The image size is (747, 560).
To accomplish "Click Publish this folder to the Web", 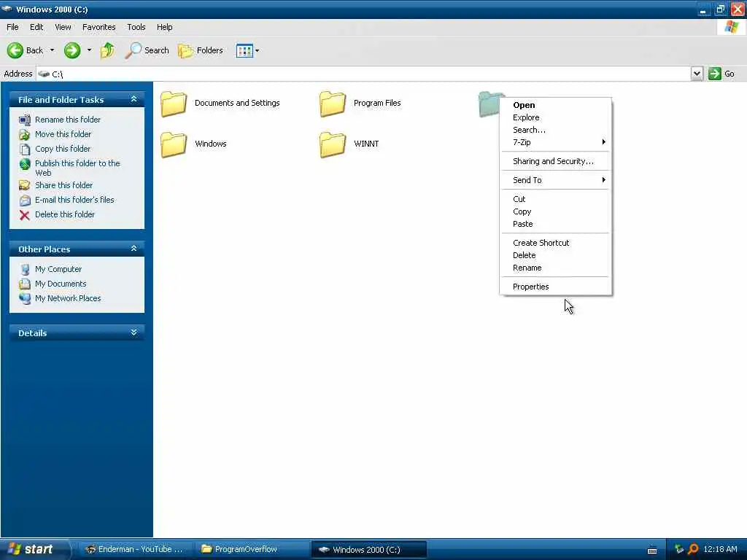I will pos(77,168).
